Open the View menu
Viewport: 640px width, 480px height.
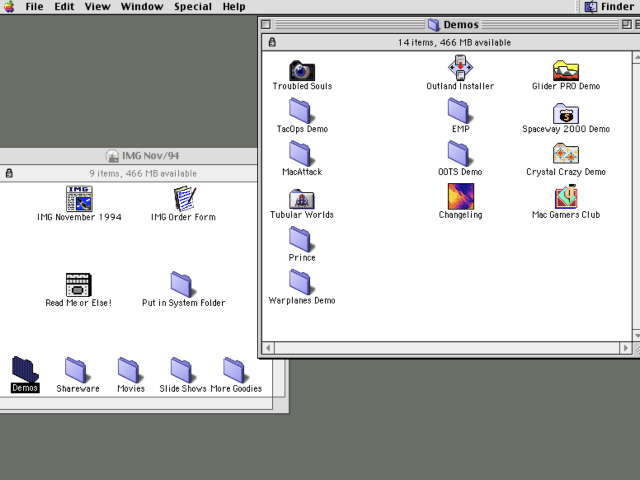click(x=98, y=7)
